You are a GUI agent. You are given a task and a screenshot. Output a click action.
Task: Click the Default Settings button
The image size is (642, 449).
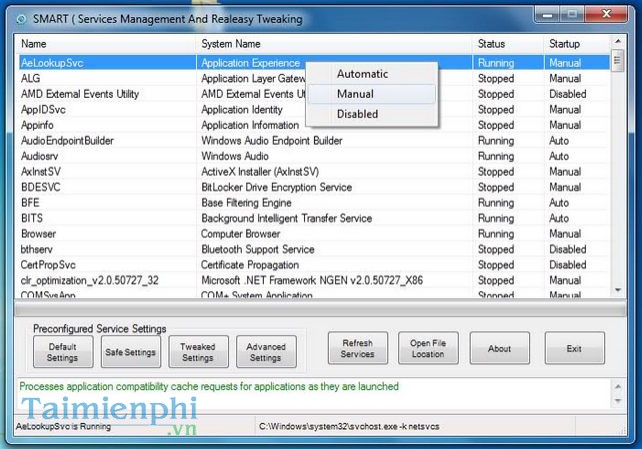click(62, 352)
